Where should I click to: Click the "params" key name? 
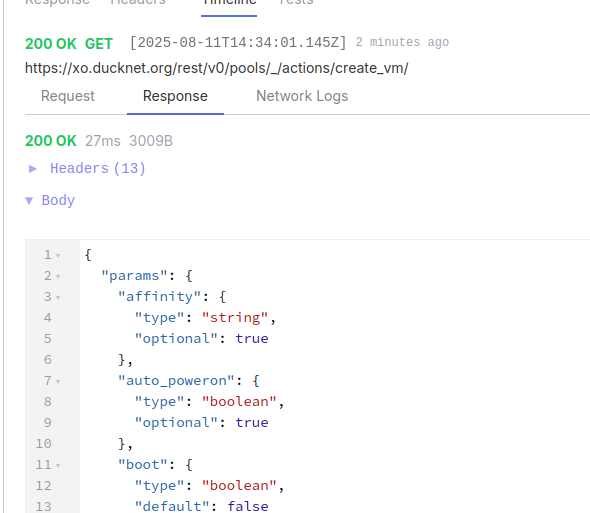click(134, 276)
